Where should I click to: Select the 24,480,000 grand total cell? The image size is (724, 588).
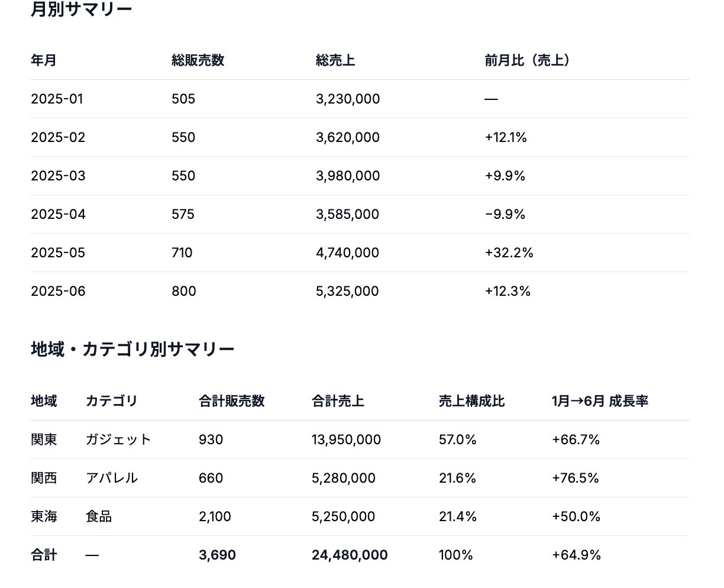[x=350, y=555]
